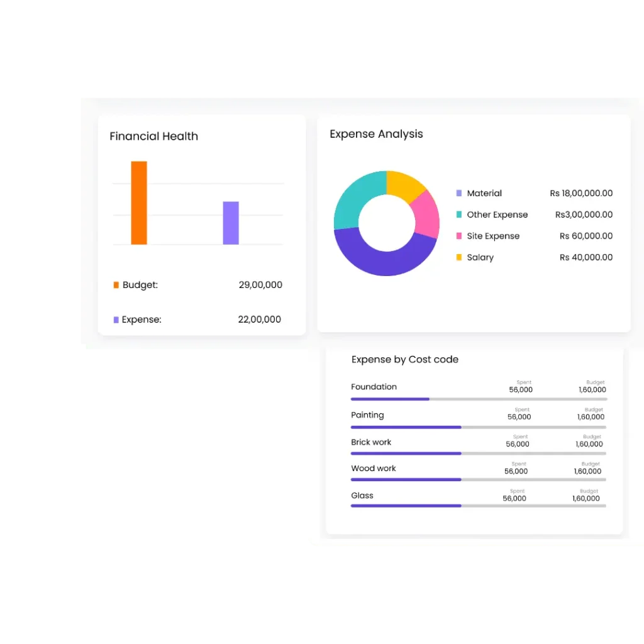This screenshot has width=644, height=644.
Task: Click the Glass progress bar
Action: 478,506
